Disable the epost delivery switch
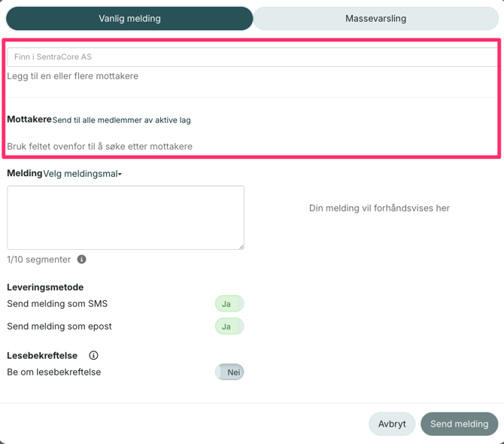 pyautogui.click(x=229, y=327)
